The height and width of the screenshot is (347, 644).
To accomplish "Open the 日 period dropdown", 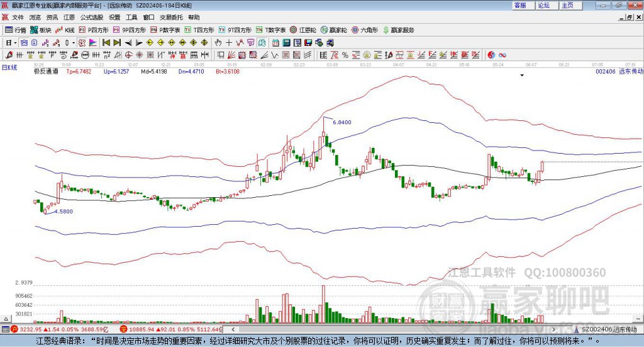I will click(11, 42).
